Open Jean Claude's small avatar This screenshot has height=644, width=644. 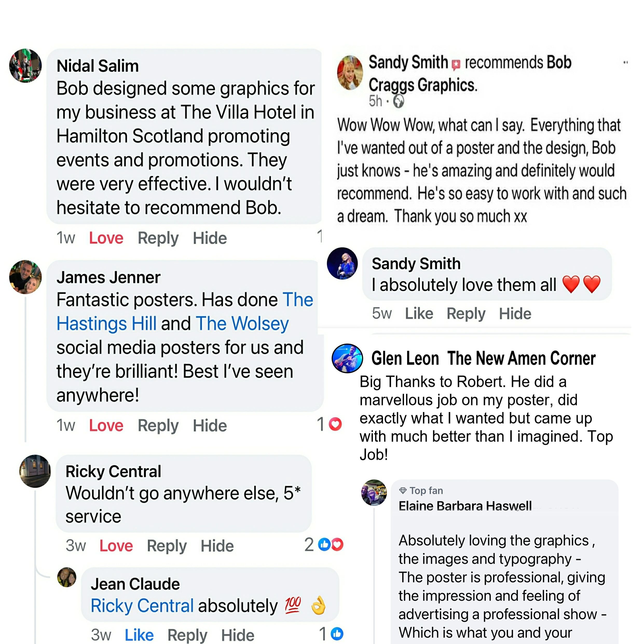pyautogui.click(x=67, y=577)
